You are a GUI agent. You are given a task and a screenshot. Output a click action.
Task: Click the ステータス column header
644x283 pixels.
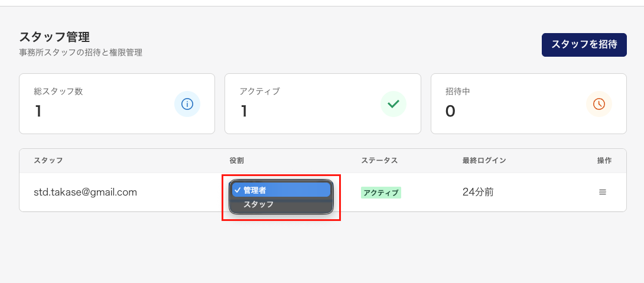pos(379,161)
